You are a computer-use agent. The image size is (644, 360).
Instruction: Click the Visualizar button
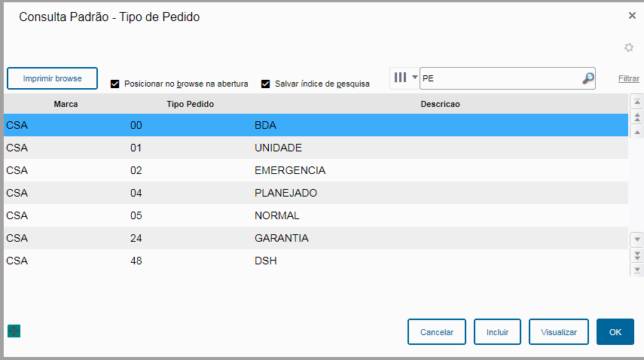point(558,331)
